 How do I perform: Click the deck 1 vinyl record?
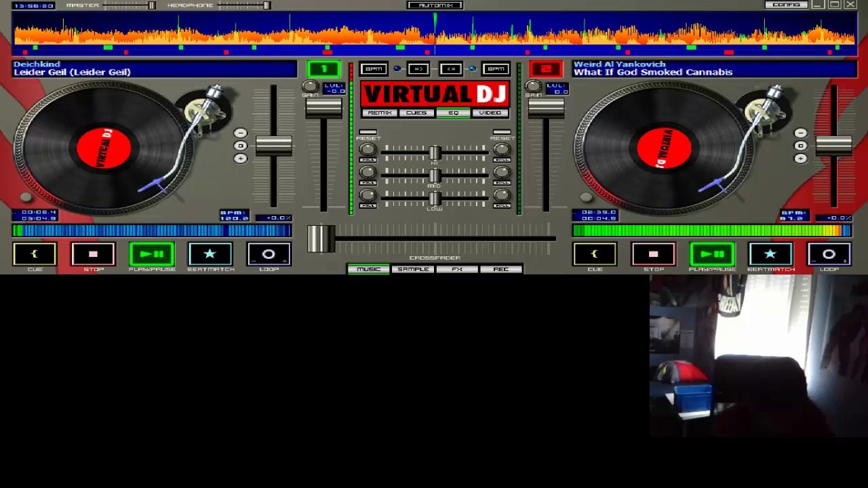(x=103, y=147)
